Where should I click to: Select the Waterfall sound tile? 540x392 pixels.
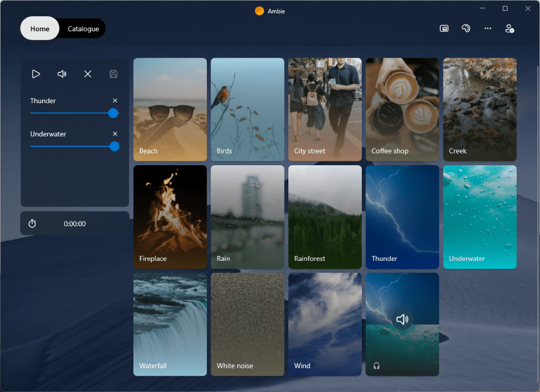[x=170, y=325]
